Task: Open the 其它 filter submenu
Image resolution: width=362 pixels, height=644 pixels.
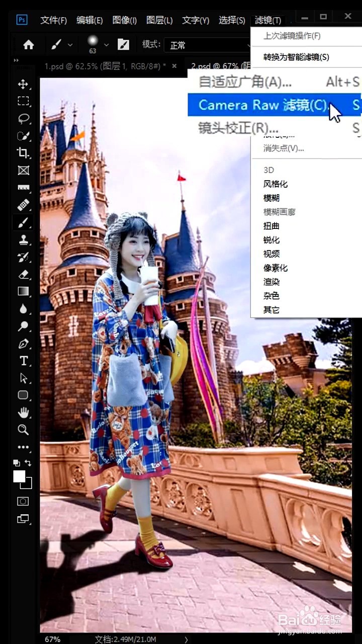Action: [x=271, y=310]
